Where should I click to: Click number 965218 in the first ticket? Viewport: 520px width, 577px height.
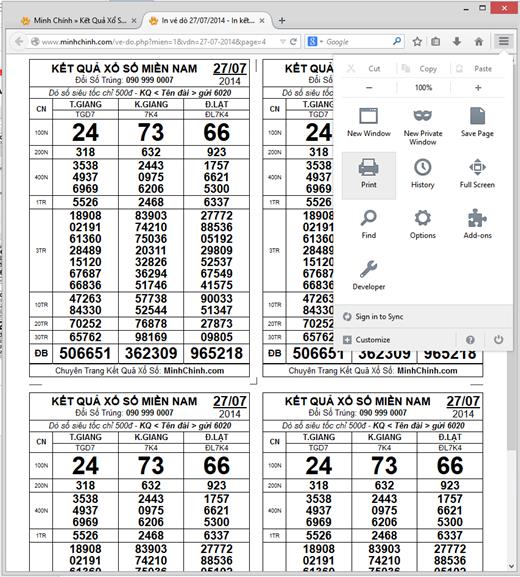point(216,353)
